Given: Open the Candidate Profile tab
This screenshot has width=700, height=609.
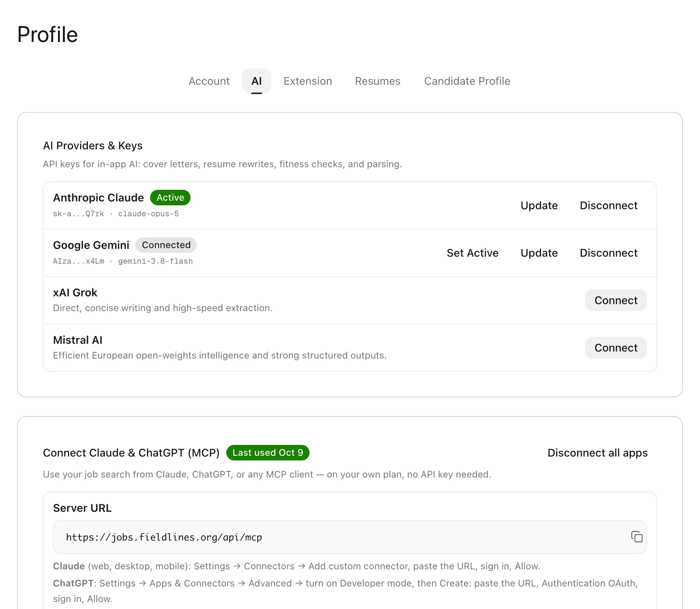Looking at the screenshot, I should (467, 81).
